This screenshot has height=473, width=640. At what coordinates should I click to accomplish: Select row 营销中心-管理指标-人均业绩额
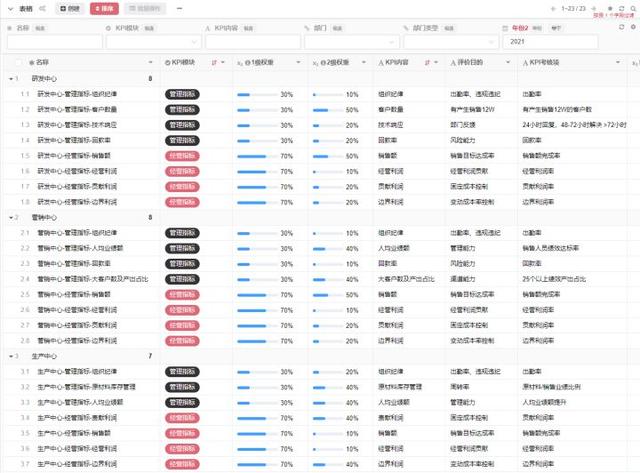[80, 248]
